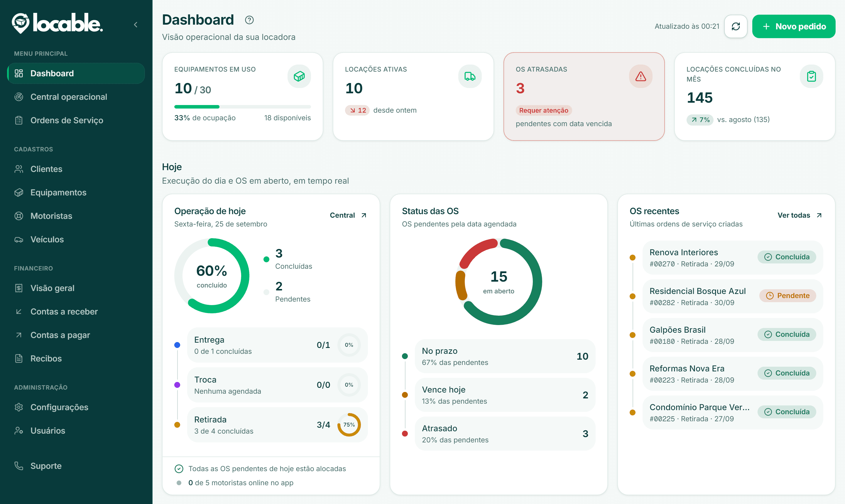Click the Locações concluídas clipboard icon
Viewport: 845px width, 504px height.
811,76
